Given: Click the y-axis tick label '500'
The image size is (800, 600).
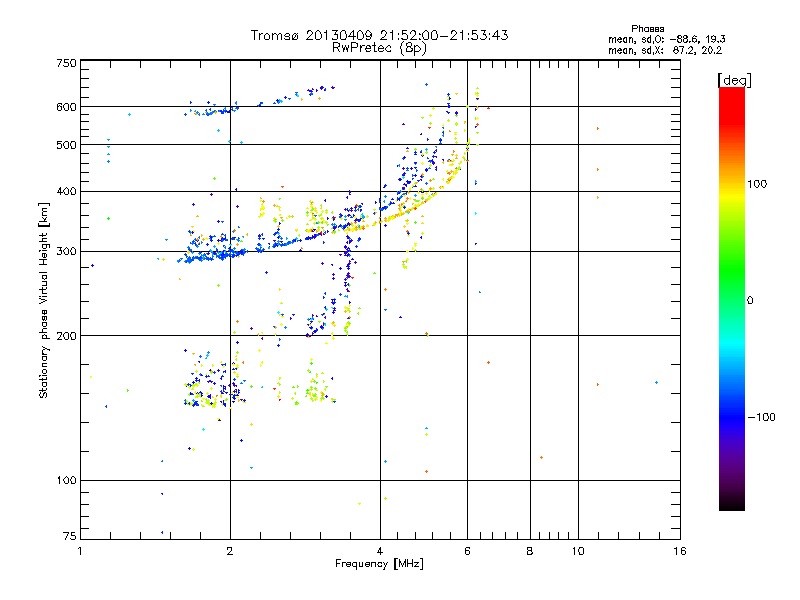Looking at the screenshot, I should click(67, 145).
